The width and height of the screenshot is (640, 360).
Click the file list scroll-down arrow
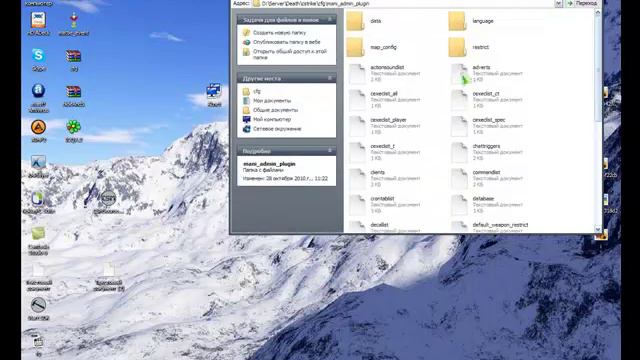598,229
